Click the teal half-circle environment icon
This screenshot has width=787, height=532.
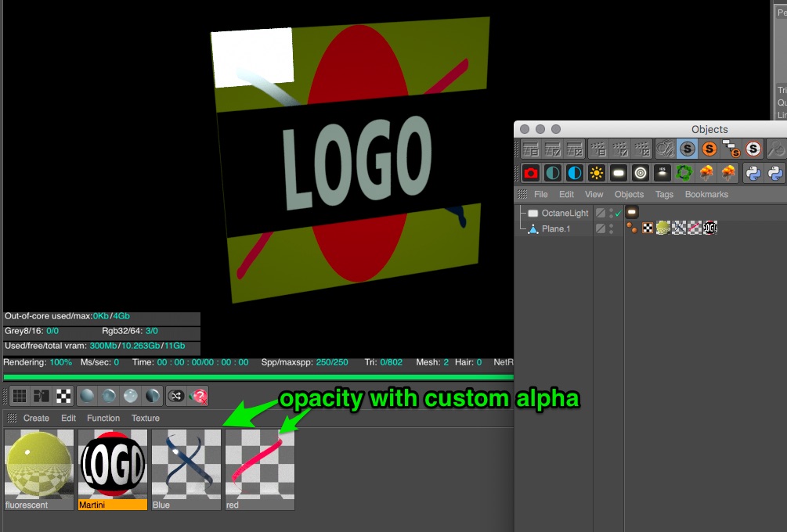(553, 174)
